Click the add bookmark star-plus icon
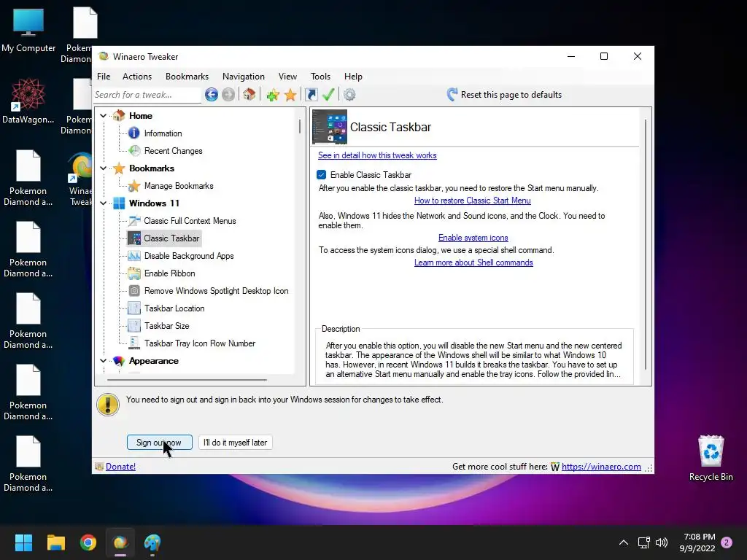Screen dimensions: 747x560 click(273, 95)
